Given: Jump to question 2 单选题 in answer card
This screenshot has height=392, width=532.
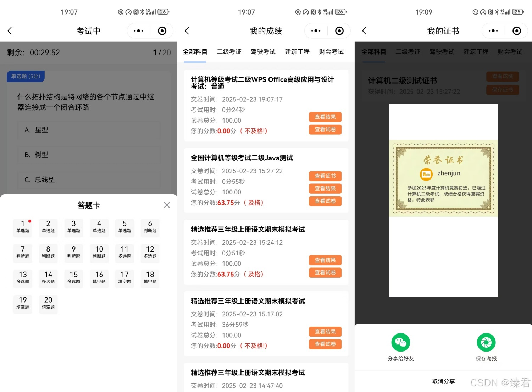Looking at the screenshot, I should point(48,228).
